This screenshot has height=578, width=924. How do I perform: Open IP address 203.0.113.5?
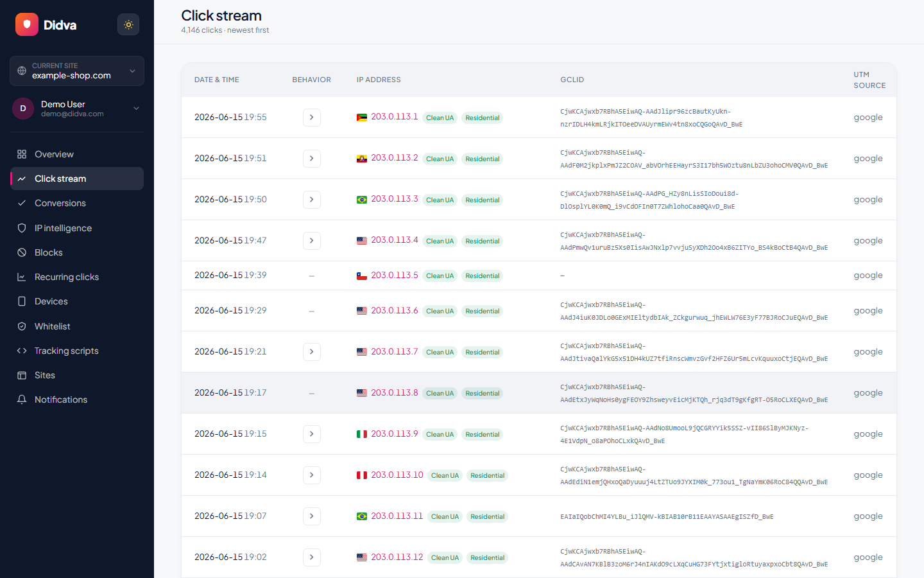(394, 275)
